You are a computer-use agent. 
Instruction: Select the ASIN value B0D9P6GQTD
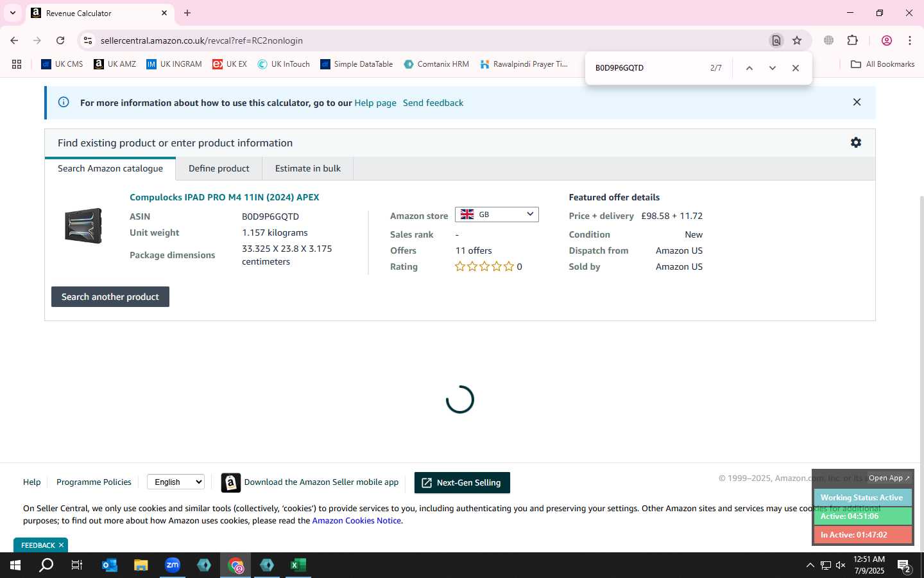click(270, 216)
